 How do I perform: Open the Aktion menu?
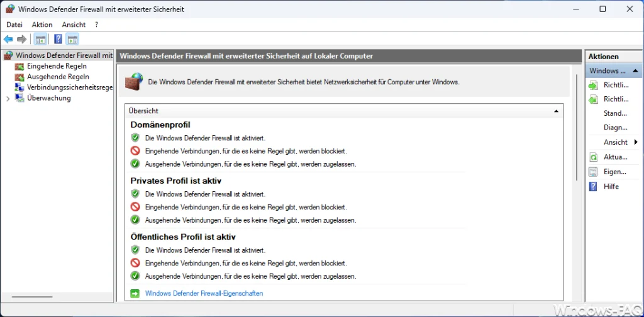[42, 25]
